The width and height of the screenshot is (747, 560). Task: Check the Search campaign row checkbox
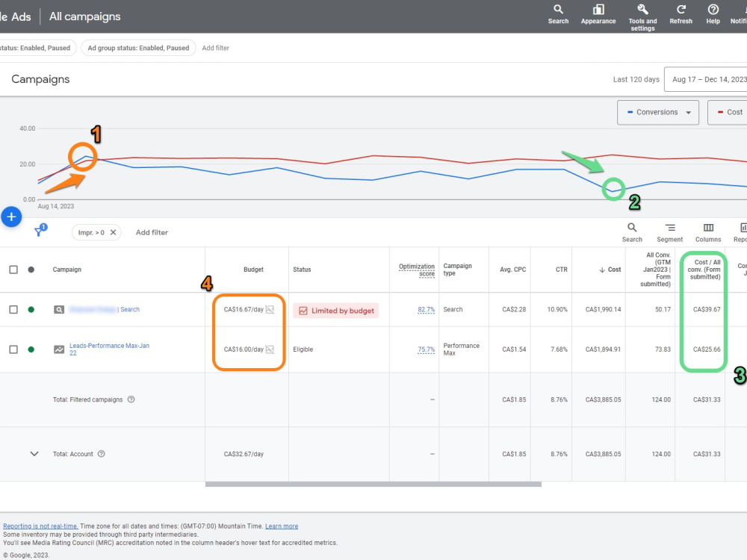[x=13, y=310]
